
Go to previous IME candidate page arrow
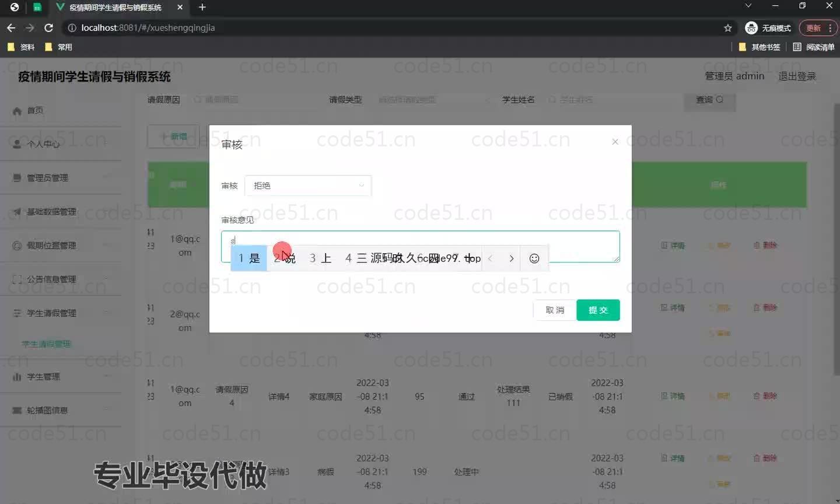[x=491, y=258]
